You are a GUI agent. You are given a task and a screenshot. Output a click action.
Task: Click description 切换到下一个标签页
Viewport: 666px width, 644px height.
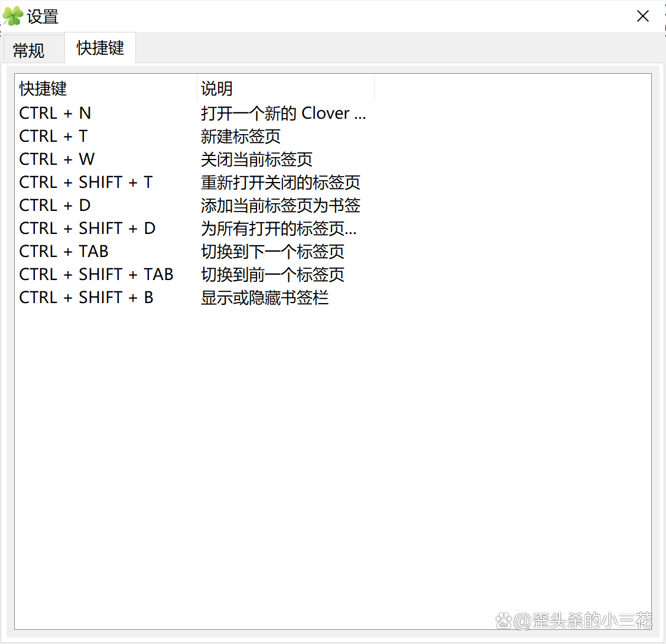click(x=272, y=251)
